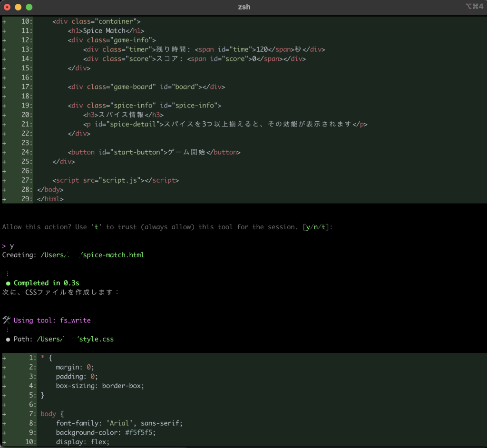Click the CSS 'body {' selector line
Screen dimensions: 487x448
pos(52,414)
